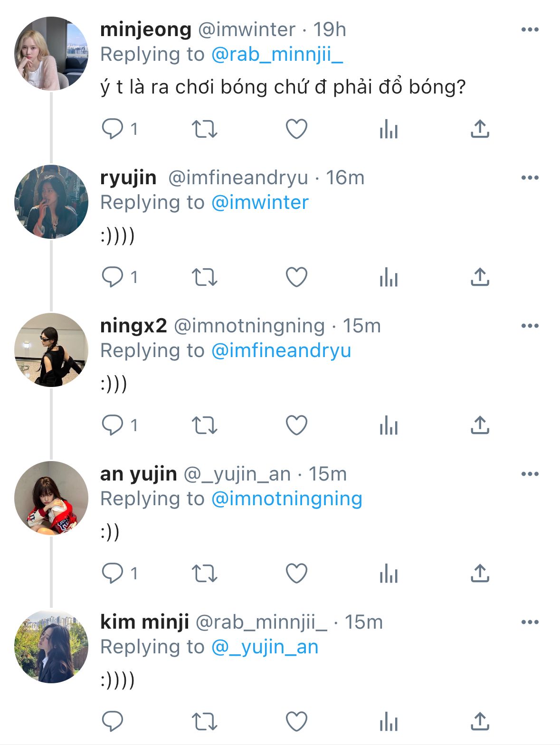Like minjeong's tweet about chơi bóng
560x745 pixels.
coord(296,129)
